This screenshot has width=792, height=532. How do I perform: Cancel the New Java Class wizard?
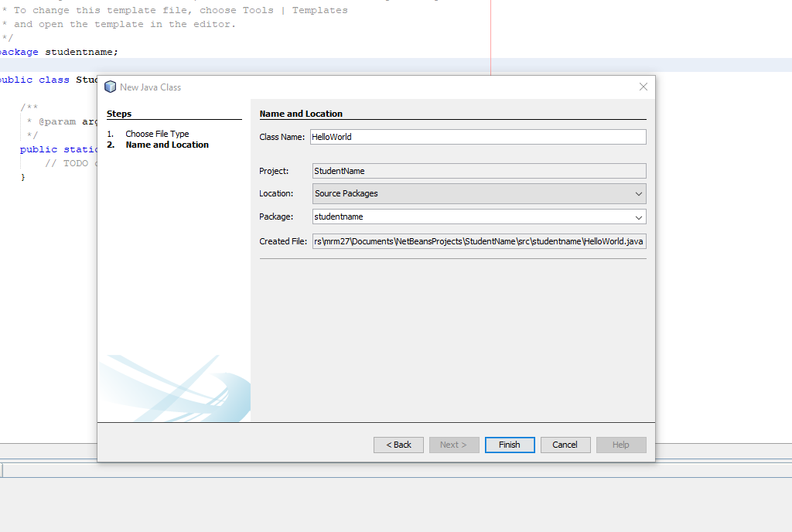pyautogui.click(x=565, y=445)
